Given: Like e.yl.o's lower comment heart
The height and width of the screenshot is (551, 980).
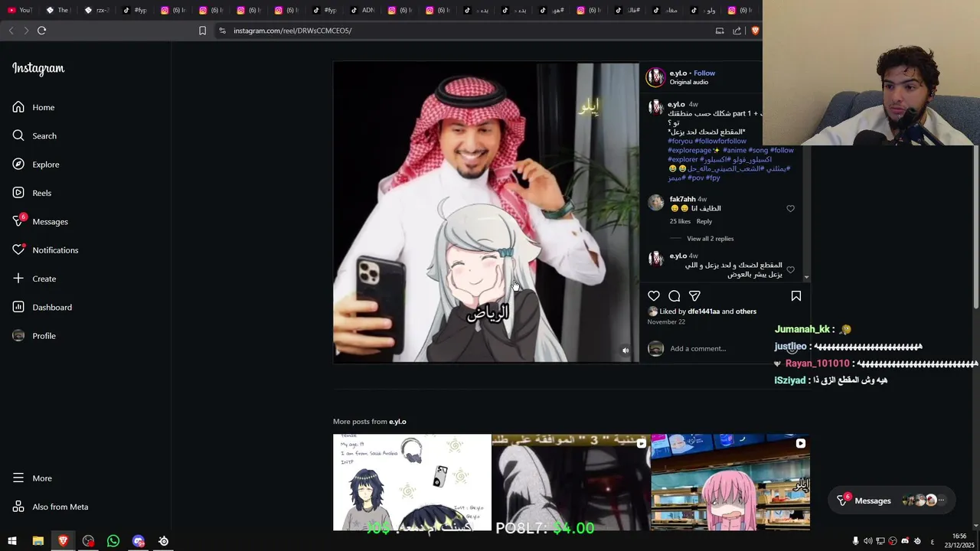Looking at the screenshot, I should coord(791,269).
